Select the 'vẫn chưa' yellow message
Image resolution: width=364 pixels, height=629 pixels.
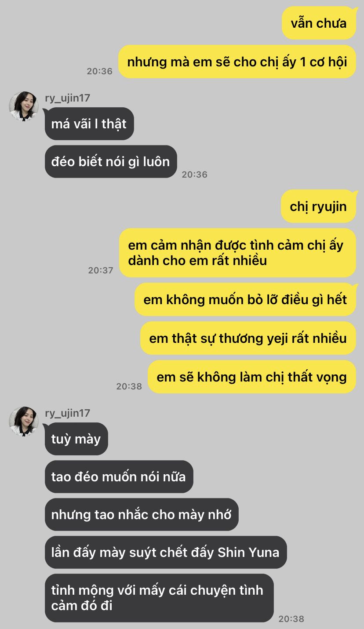tap(319, 23)
